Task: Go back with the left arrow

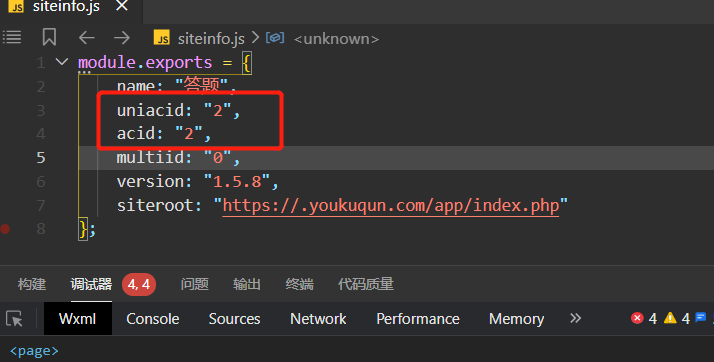Action: pyautogui.click(x=87, y=37)
